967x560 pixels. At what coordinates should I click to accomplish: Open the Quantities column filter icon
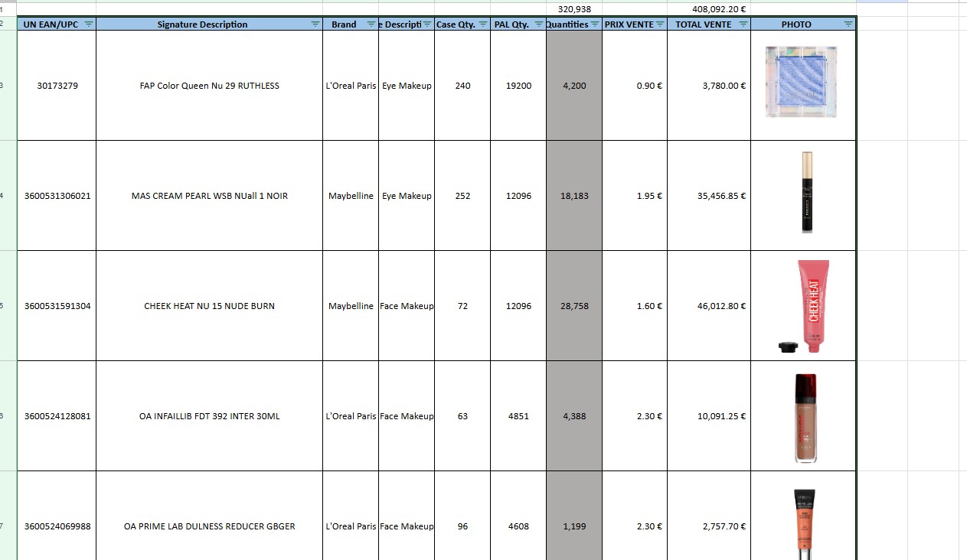point(595,24)
